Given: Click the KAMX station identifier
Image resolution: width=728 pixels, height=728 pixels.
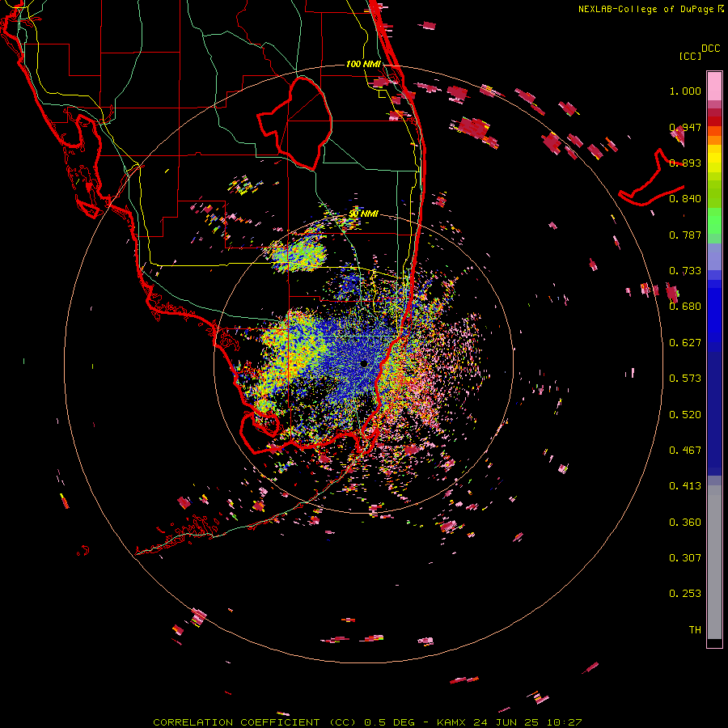Looking at the screenshot, I should point(452,722).
